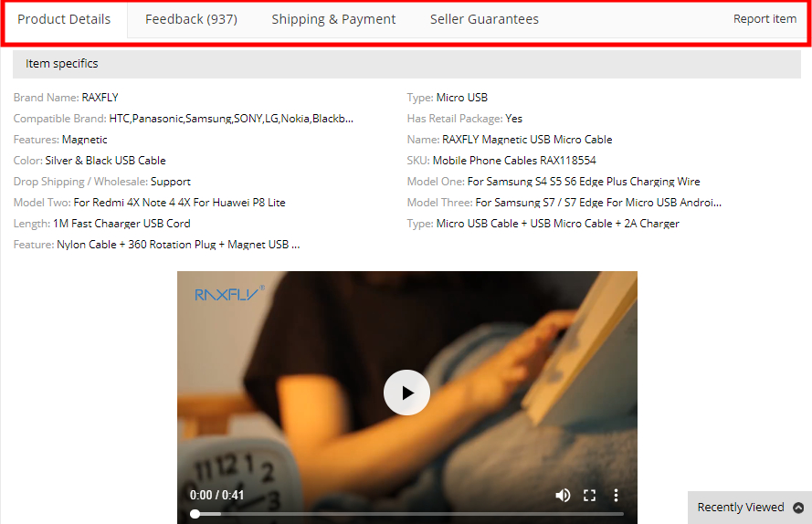
Task: Click the RAXFLY logo watermark in video
Action: 229,294
